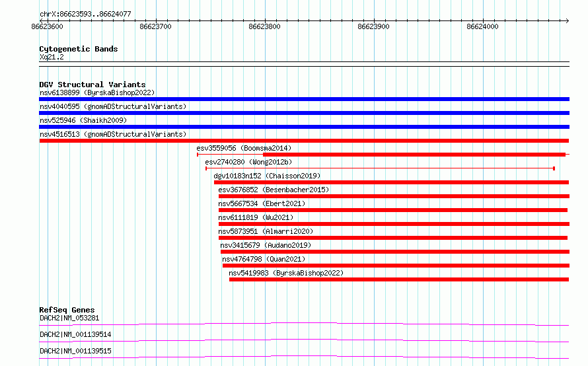Open variant nsv3415679 (Audano2019) label
Screen dimensions: 588x366
[266, 245]
